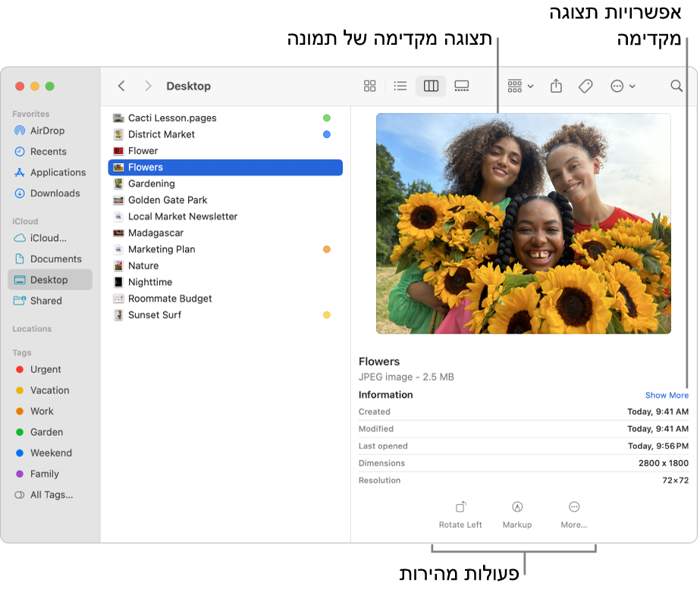The width and height of the screenshot is (700, 589).
Task: Click the iCloud sidebar heading
Action: coord(25,221)
